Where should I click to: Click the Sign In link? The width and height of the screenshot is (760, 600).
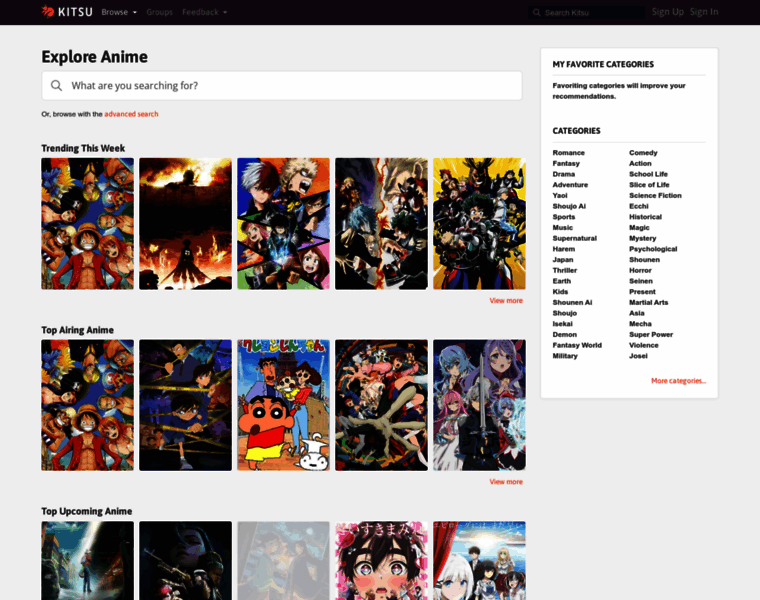pyautogui.click(x=704, y=12)
